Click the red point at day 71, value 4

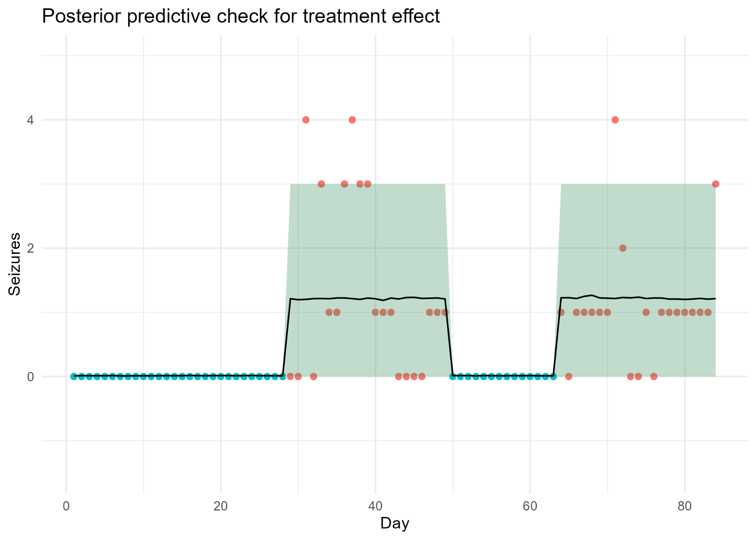click(615, 120)
